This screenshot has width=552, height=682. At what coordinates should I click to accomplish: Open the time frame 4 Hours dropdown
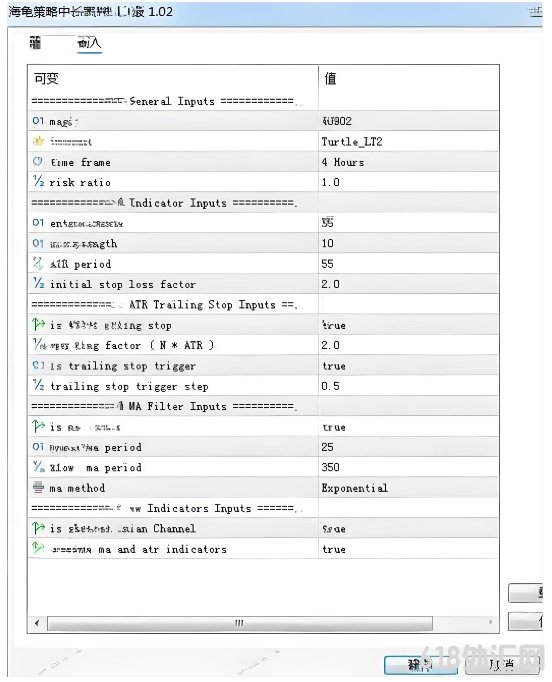pyautogui.click(x=408, y=162)
